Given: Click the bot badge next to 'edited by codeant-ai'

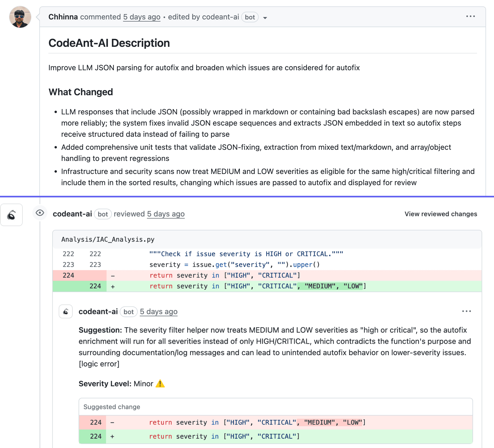Looking at the screenshot, I should click(x=250, y=17).
